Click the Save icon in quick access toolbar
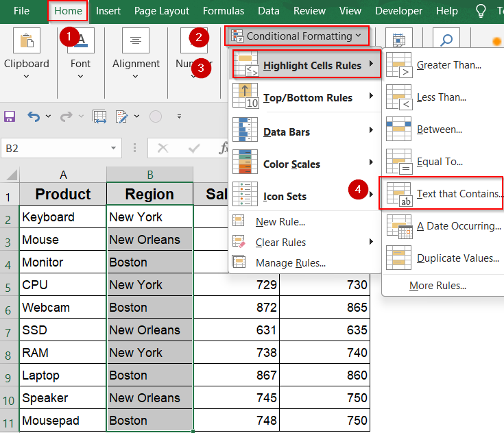Viewport: 504px width, 433px height. [x=10, y=116]
